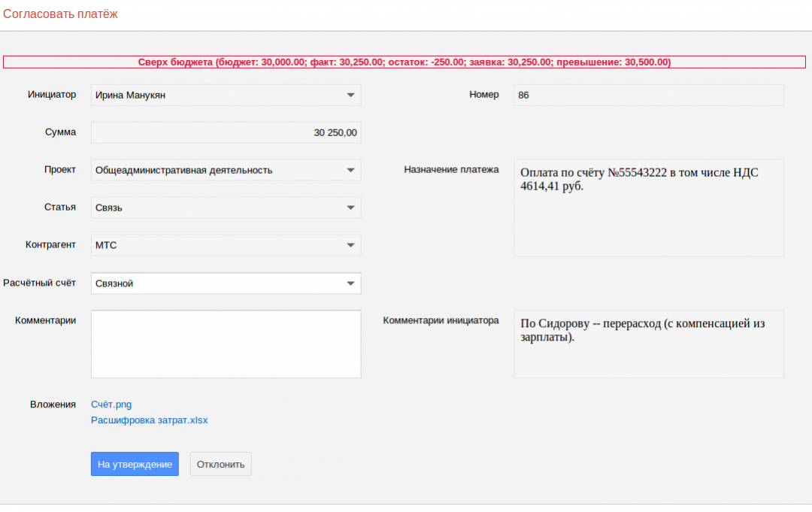Click the Сумма field with 30 250,00
The height and width of the screenshot is (512, 812).
point(226,132)
